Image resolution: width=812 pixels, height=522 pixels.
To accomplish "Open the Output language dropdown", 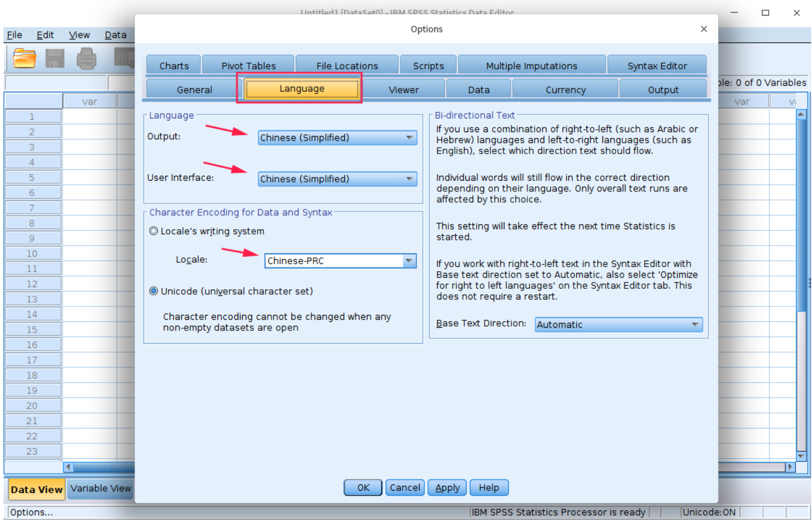I will tap(337, 138).
